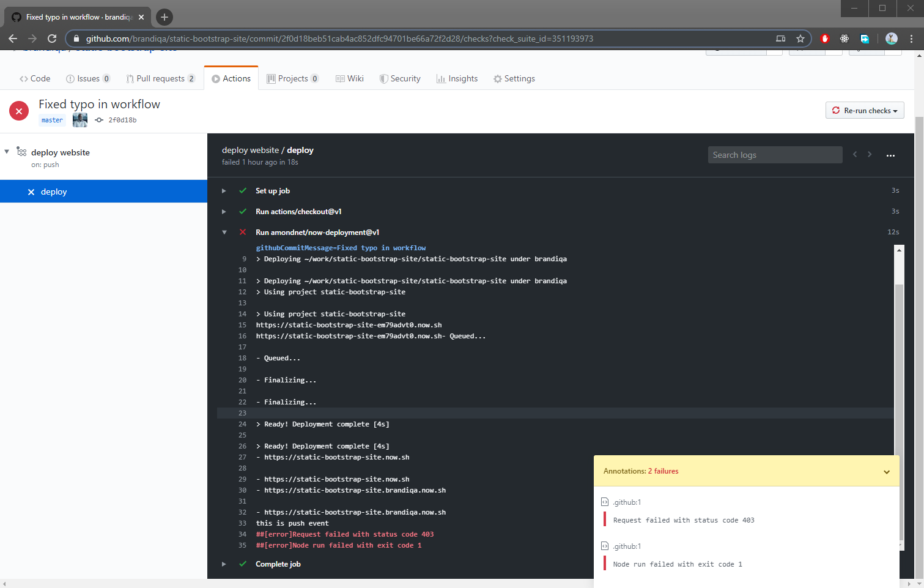Open the Security tab
The image size is (924, 588).
pos(400,78)
